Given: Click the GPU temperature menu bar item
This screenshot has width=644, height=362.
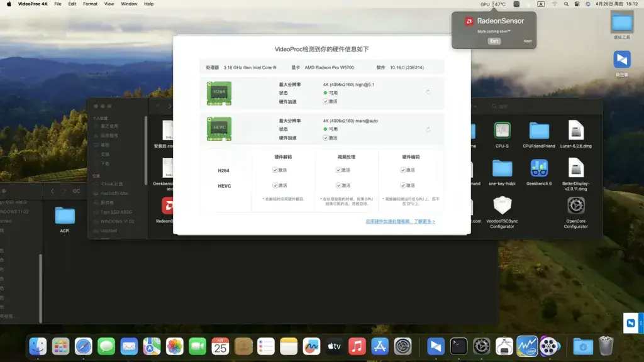Looking at the screenshot, I should pos(493,4).
